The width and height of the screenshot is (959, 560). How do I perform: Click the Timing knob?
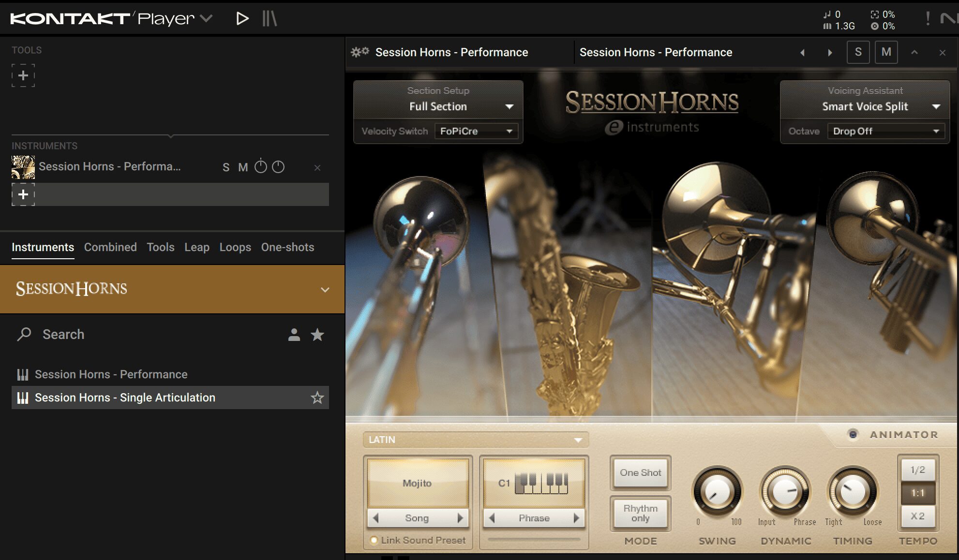pyautogui.click(x=853, y=492)
